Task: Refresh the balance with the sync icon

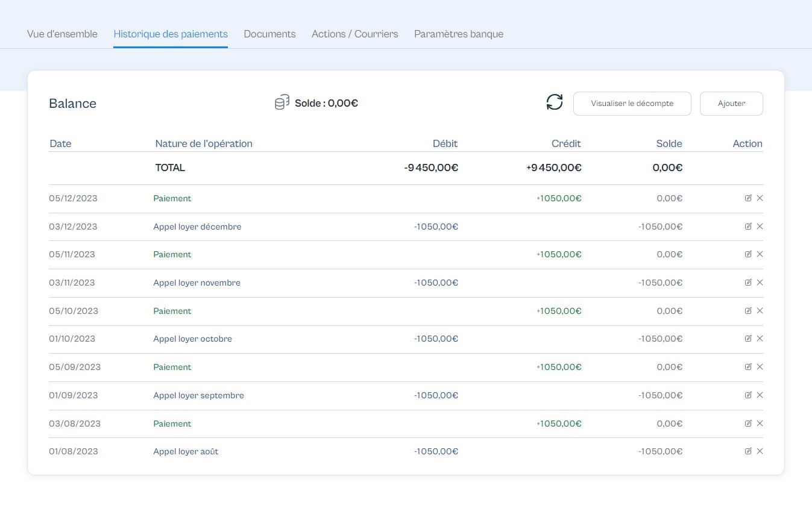Action: coord(555,102)
